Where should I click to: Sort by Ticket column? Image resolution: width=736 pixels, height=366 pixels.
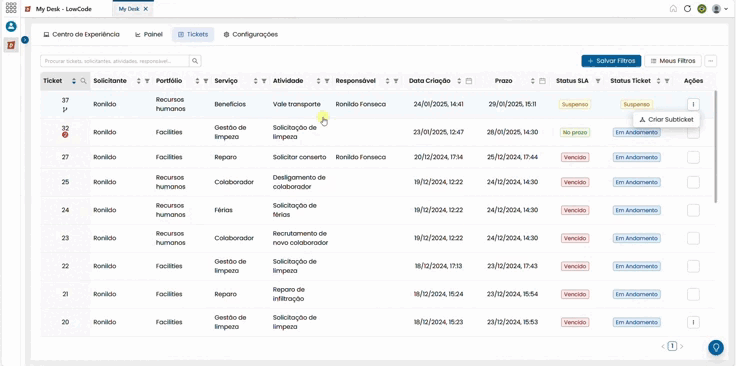tap(74, 81)
